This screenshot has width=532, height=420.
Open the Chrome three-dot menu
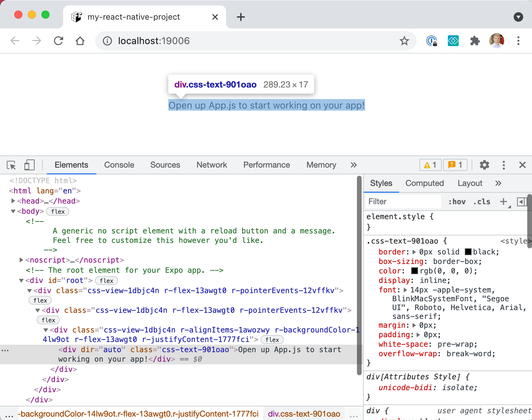[x=518, y=41]
